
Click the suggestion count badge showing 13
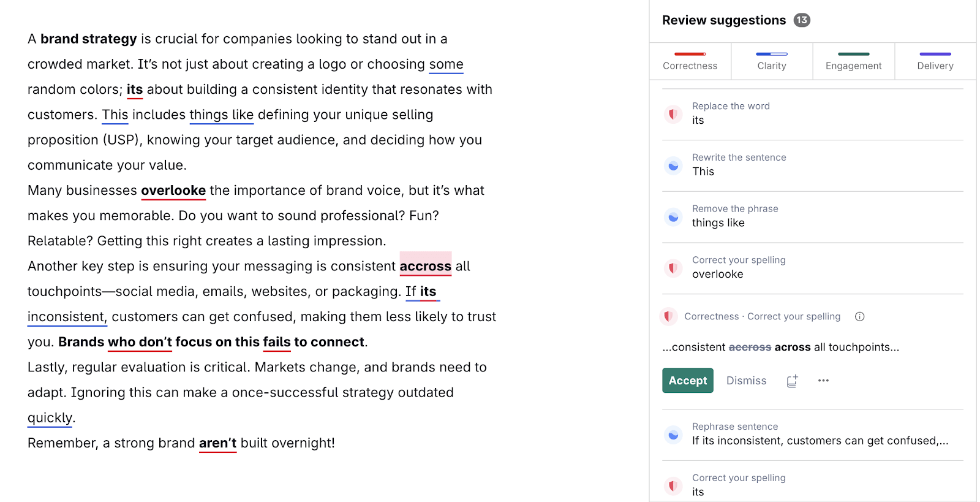point(802,20)
